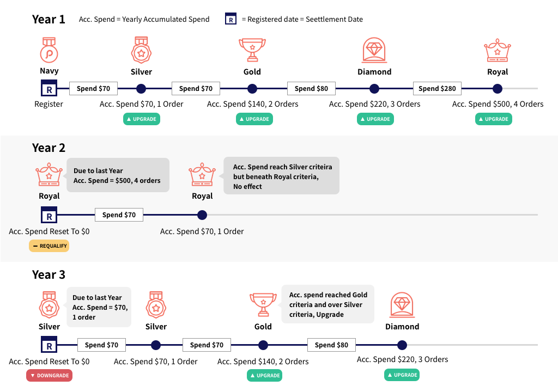558x392 pixels.
Task: Select the Gold trophy icon in Year 1
Action: coord(252,50)
